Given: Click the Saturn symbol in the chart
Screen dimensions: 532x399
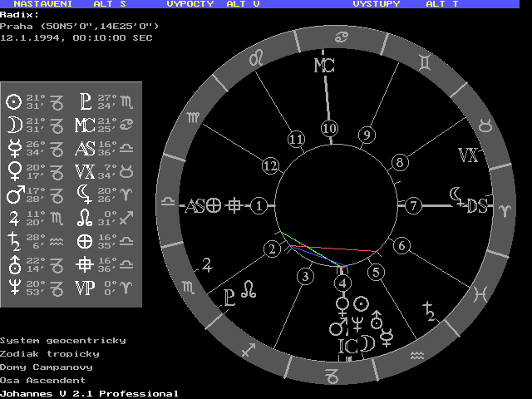Looking at the screenshot, I should (x=429, y=312).
